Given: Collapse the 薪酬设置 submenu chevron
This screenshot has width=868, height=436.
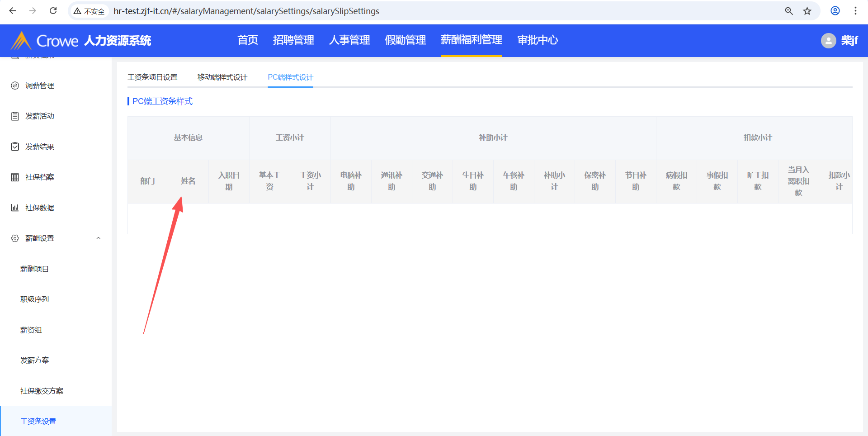Looking at the screenshot, I should tap(98, 238).
